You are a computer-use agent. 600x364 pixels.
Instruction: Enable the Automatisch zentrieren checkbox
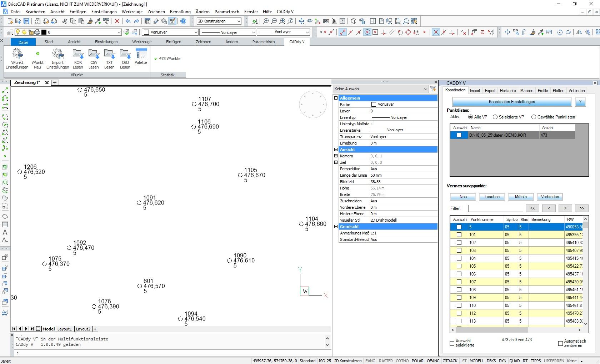click(x=560, y=343)
